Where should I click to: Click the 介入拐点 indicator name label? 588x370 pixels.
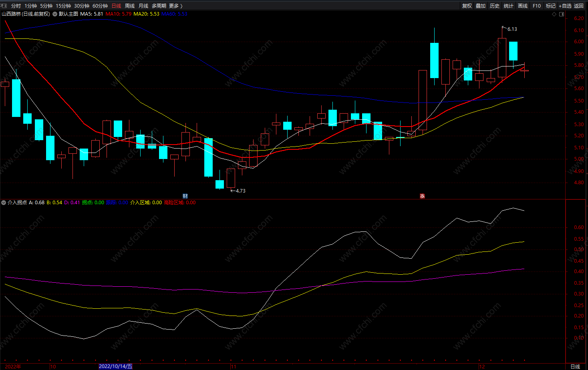[17, 203]
